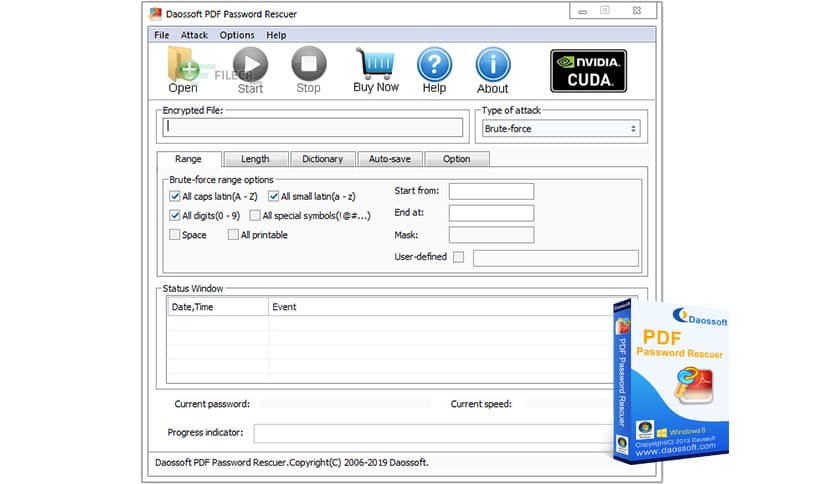Switch to the Auto-save tab
The width and height of the screenshot is (836, 484).
coord(390,159)
